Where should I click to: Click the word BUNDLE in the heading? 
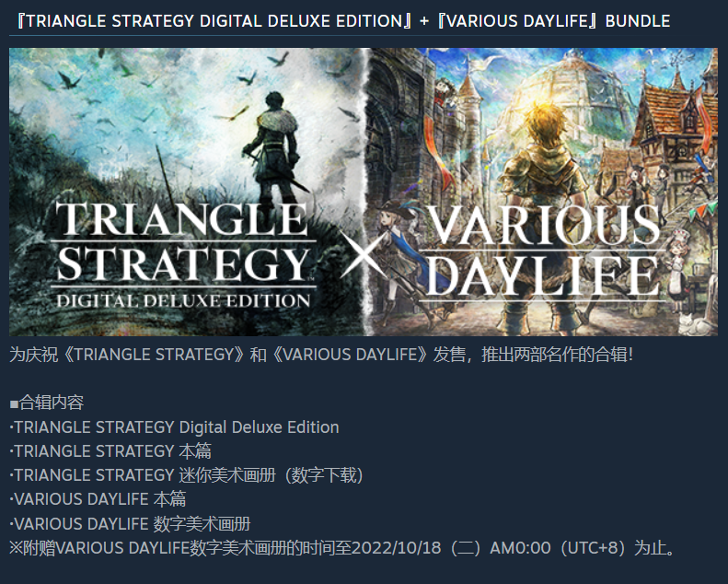point(638,21)
